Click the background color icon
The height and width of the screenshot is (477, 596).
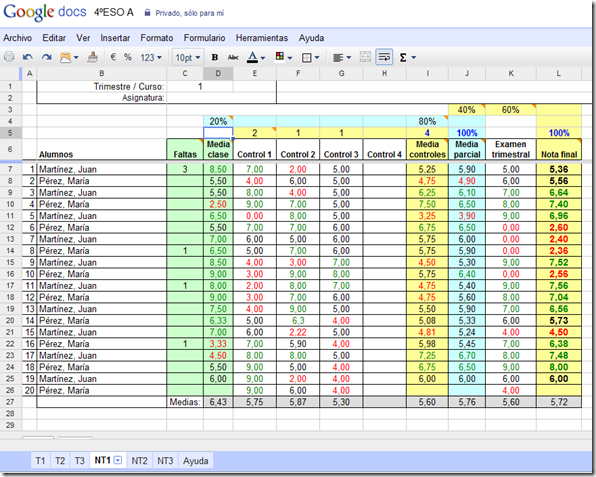click(280, 57)
